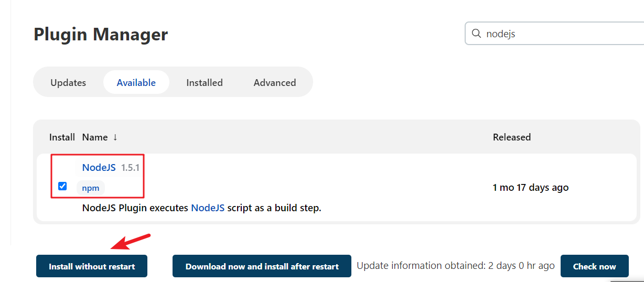The width and height of the screenshot is (644, 282).
Task: Go to the Advanced tab
Action: pos(275,83)
